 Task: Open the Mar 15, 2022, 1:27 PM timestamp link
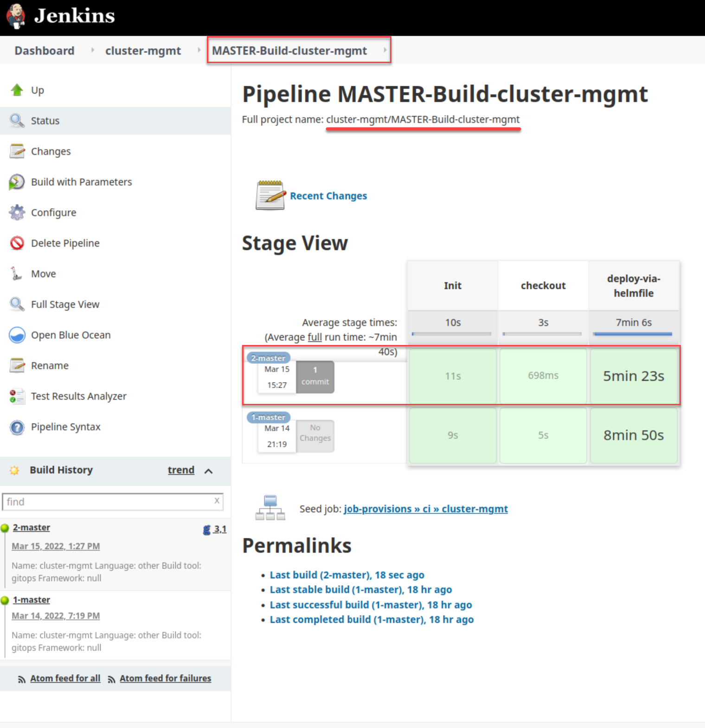point(56,546)
